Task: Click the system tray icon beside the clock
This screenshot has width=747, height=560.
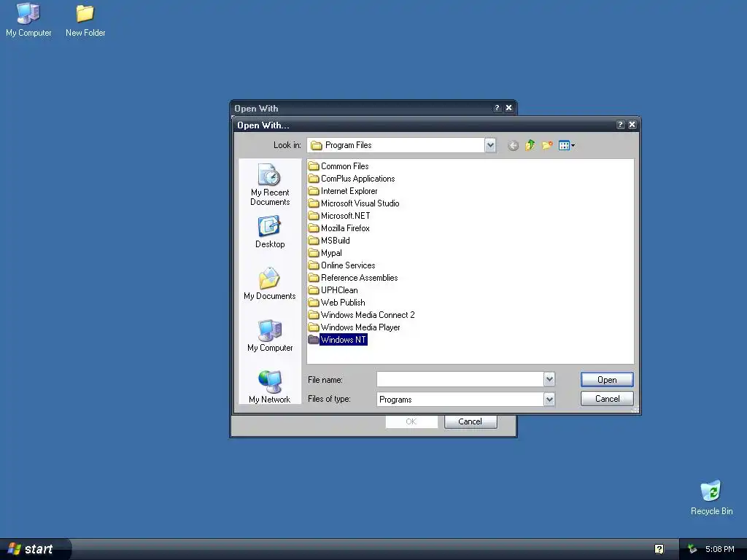Action: pos(692,549)
